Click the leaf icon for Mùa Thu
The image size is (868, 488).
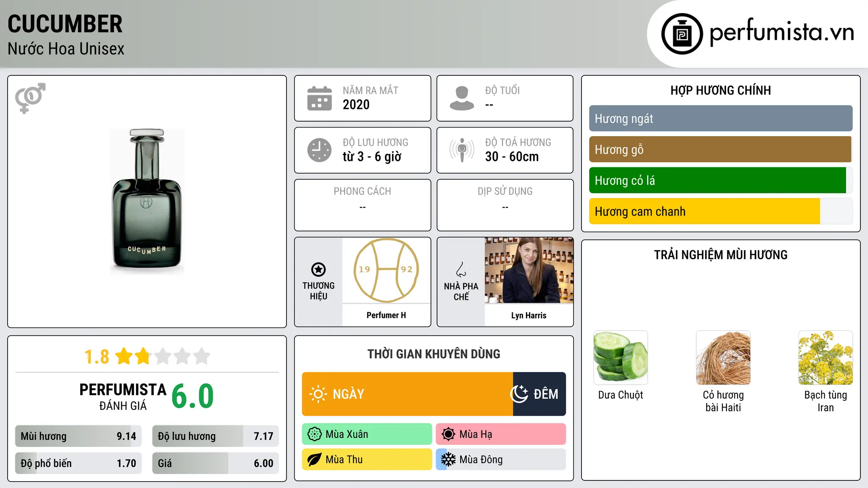point(314,460)
